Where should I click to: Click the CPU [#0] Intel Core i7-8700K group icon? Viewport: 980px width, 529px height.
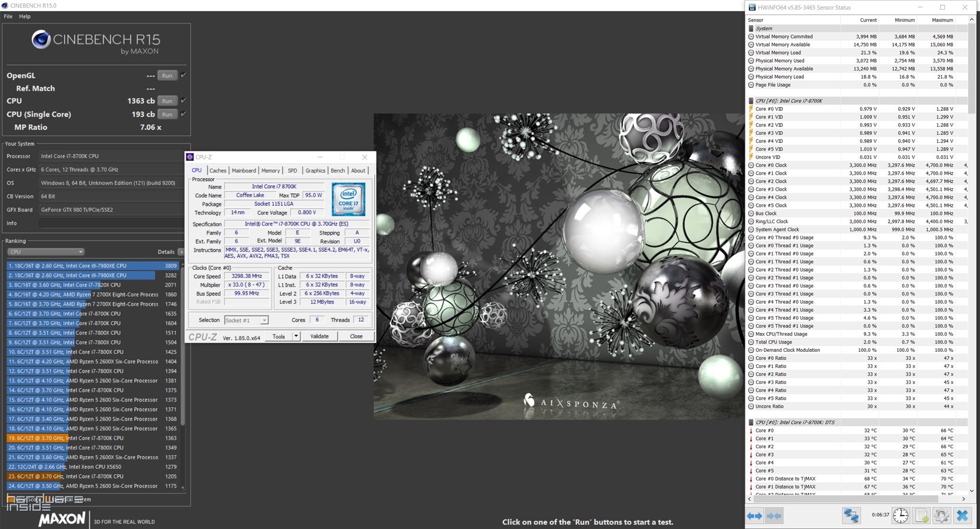(x=751, y=101)
